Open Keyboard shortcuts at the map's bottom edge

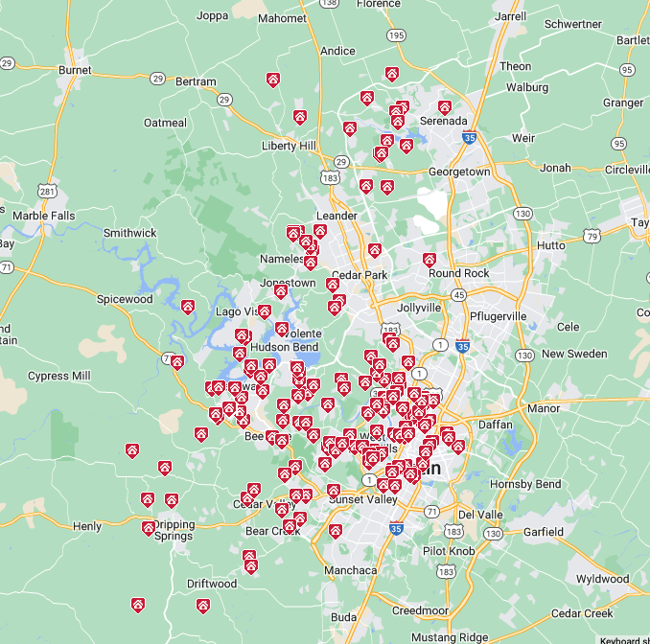[624, 639]
